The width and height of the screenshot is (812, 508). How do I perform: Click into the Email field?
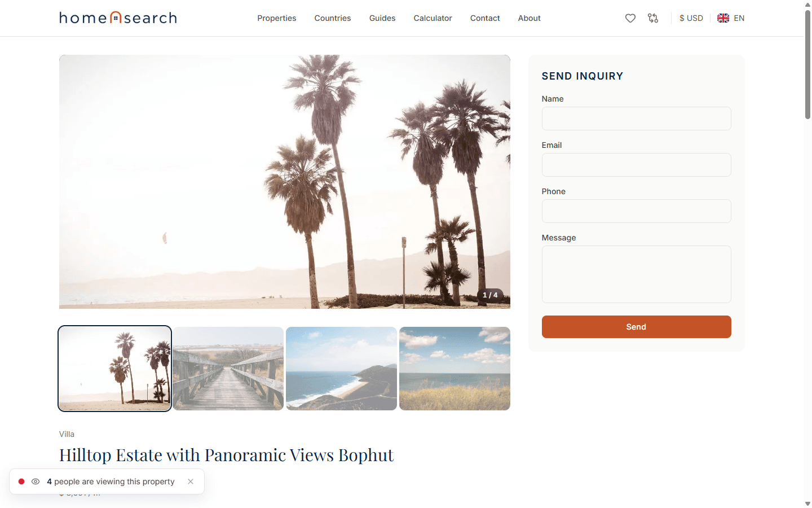tap(636, 165)
